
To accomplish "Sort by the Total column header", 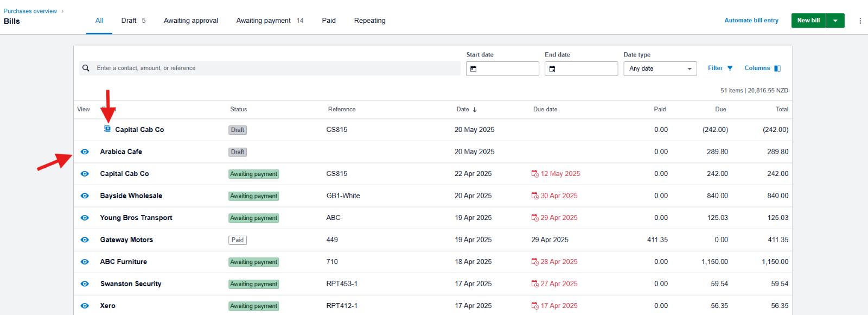I will [x=782, y=110].
